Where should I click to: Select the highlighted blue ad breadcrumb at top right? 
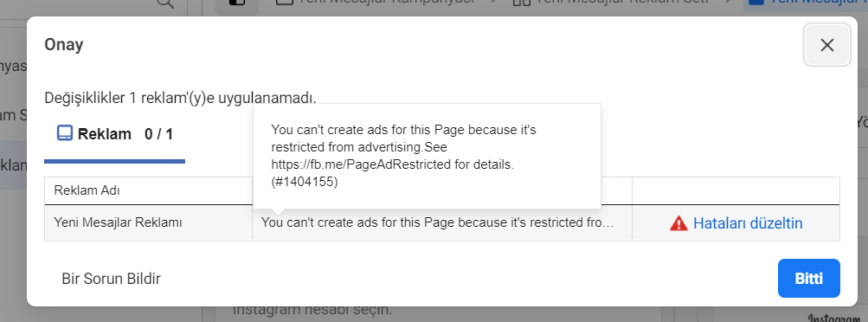tap(806, 3)
